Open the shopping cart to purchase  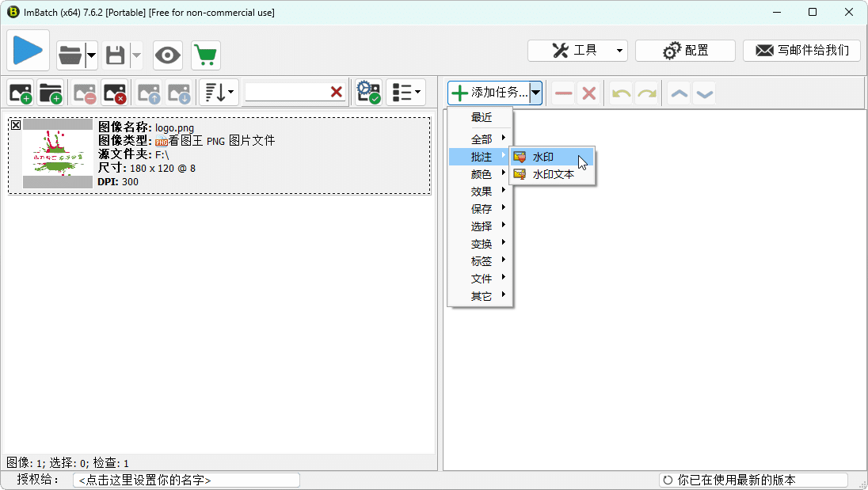coord(205,55)
